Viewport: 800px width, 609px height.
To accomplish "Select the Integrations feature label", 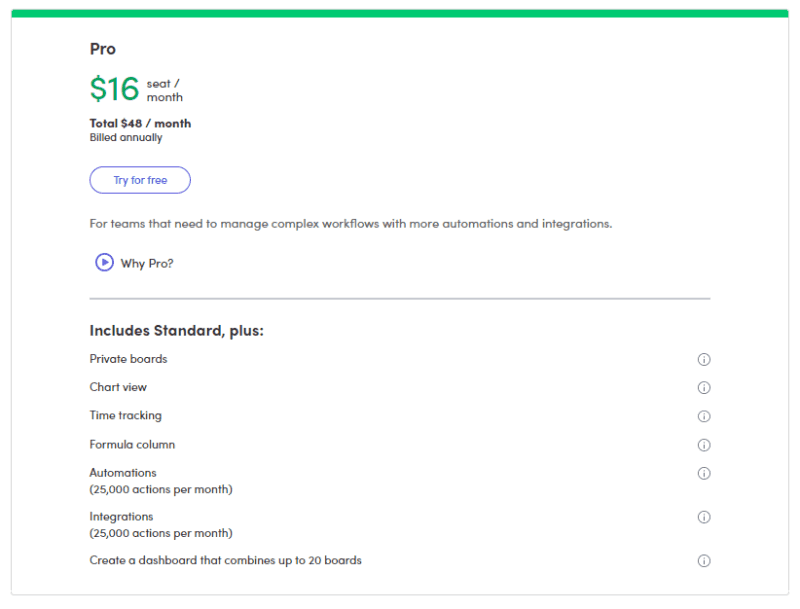I will click(121, 517).
